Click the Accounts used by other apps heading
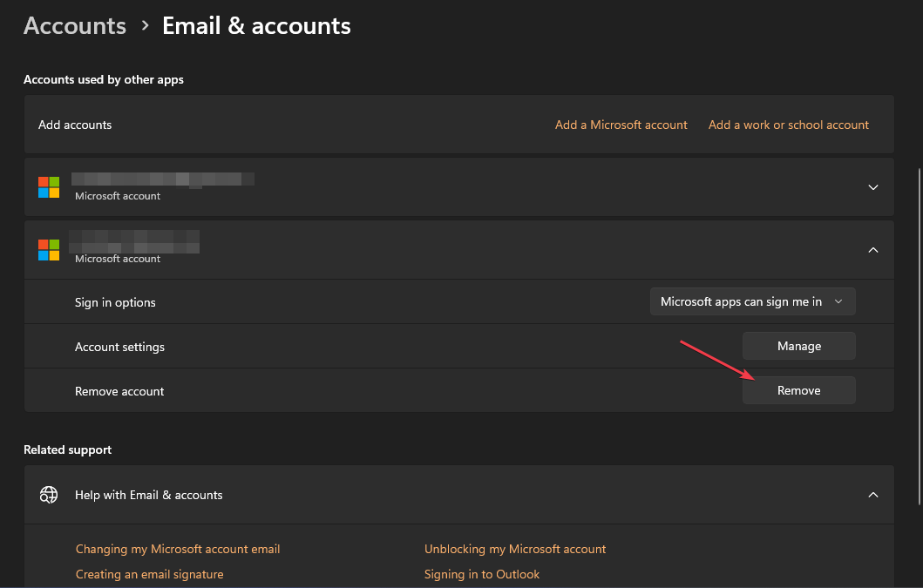Image resolution: width=923 pixels, height=588 pixels. [x=104, y=79]
